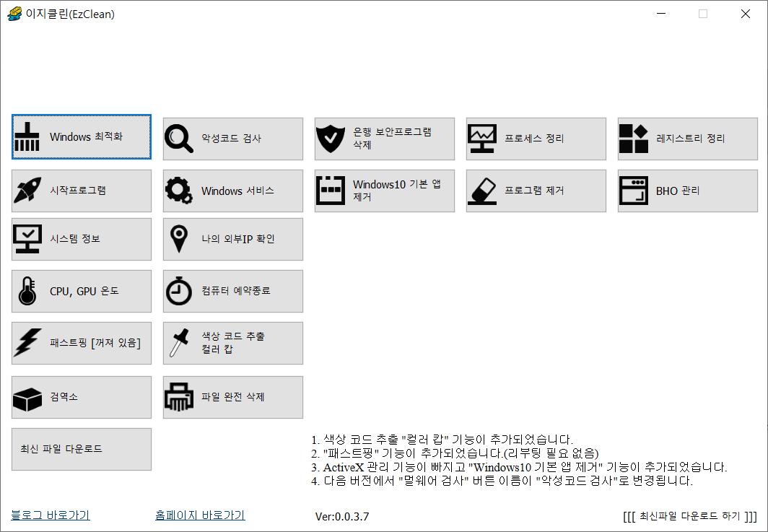Open Windows 서비스 gear icon
The image size is (768, 532).
coord(179,191)
